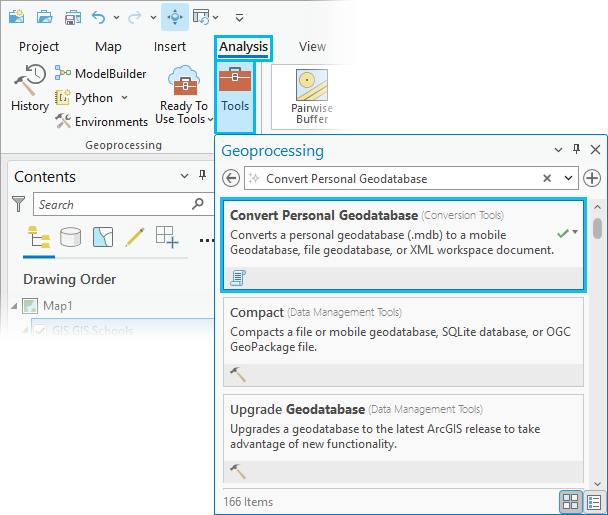Launch ModelBuilder

tap(100, 73)
